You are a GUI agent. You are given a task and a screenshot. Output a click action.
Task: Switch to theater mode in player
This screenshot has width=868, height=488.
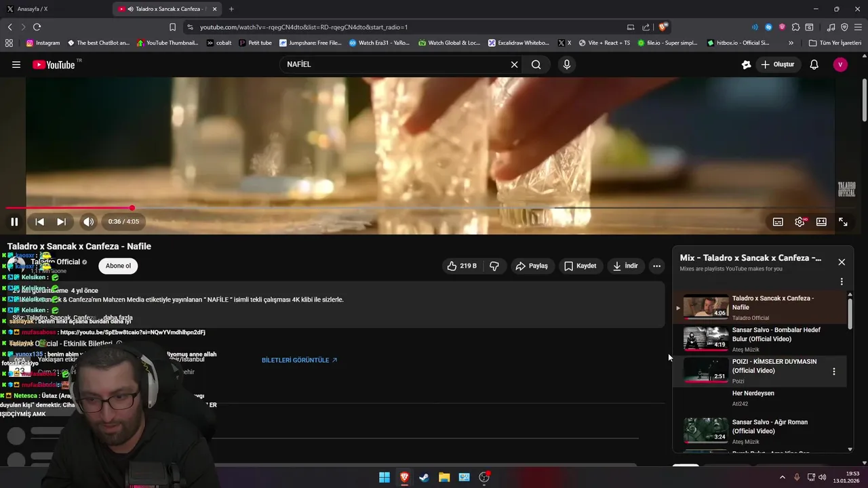[821, 222]
